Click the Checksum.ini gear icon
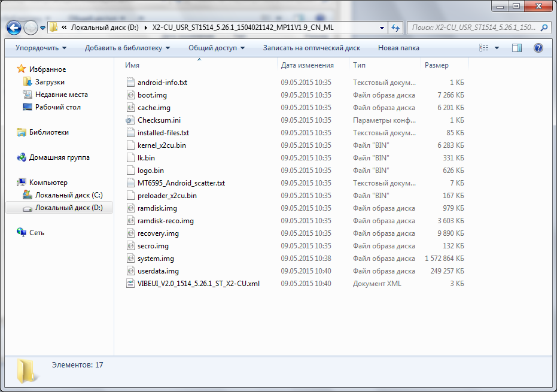557x392 pixels. 130,120
